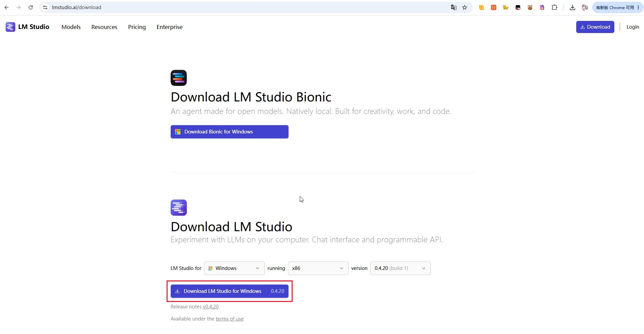Show Chrome downloads tray icon

[573, 7]
